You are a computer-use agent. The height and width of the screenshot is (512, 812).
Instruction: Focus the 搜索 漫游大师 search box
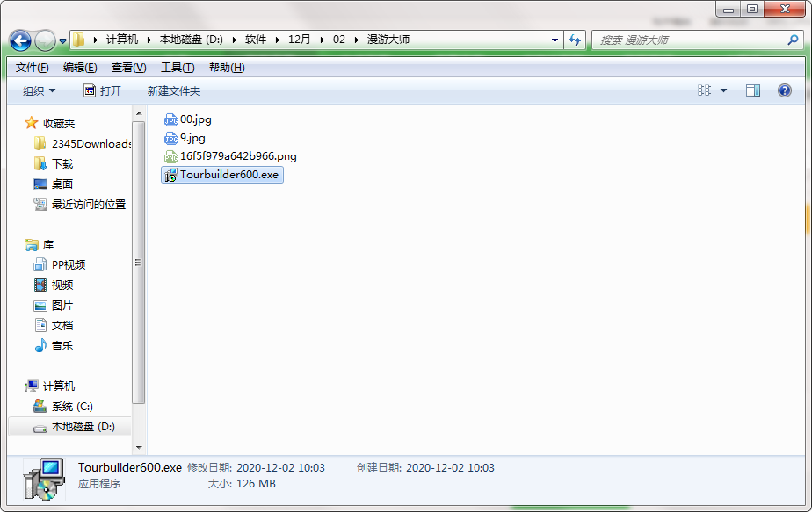697,40
